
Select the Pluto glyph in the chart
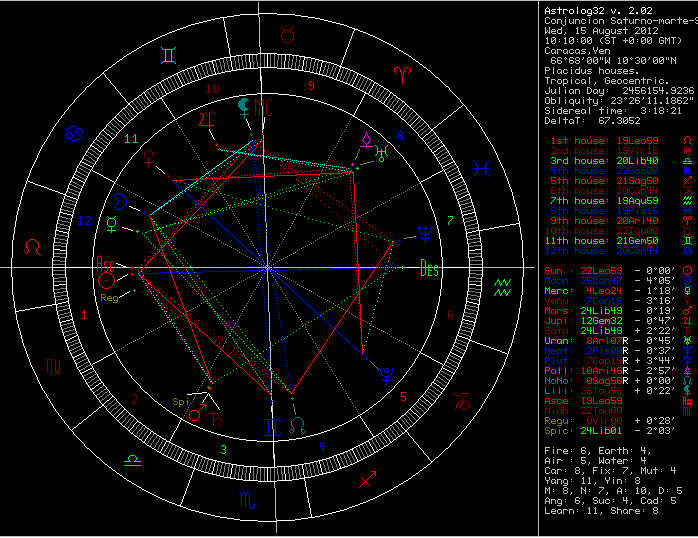pos(386,376)
